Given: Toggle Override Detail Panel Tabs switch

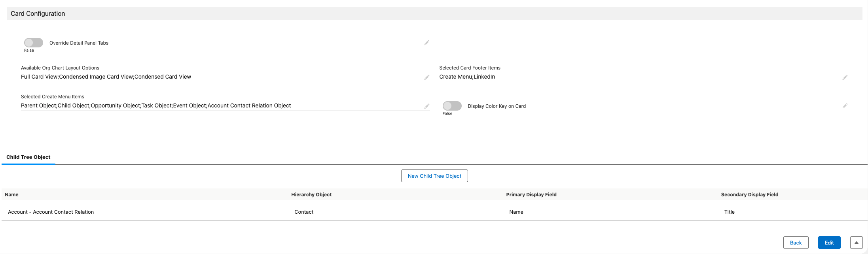Looking at the screenshot, I should tap(34, 43).
